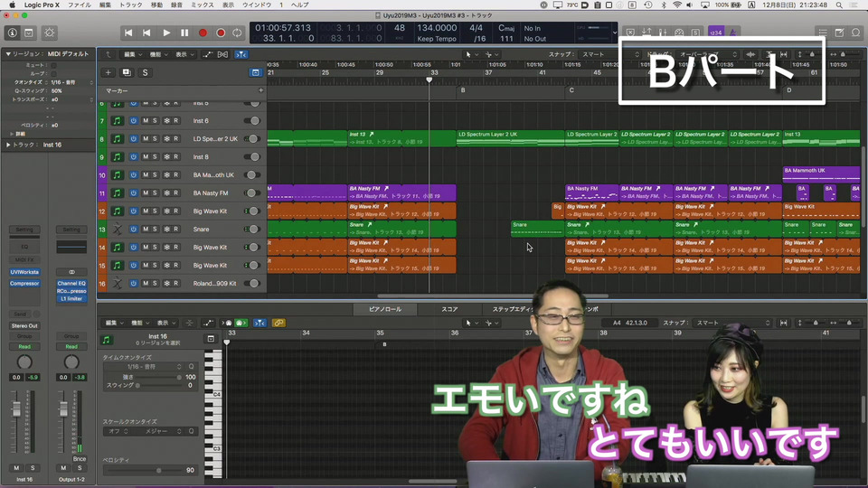This screenshot has width=868, height=488.
Task: Open トラック menu in menu bar
Action: (130, 5)
